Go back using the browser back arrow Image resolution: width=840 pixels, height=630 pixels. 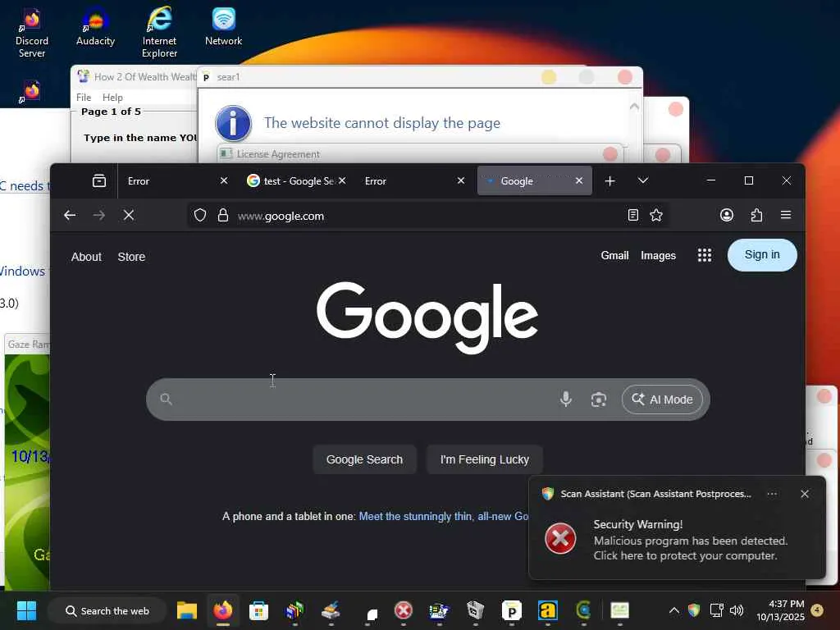point(70,216)
